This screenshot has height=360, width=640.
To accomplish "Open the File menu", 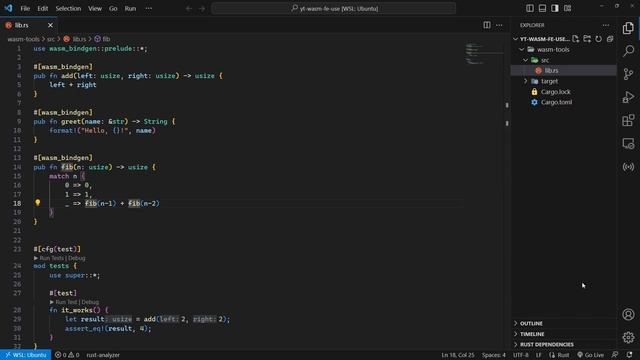I will 25,8.
